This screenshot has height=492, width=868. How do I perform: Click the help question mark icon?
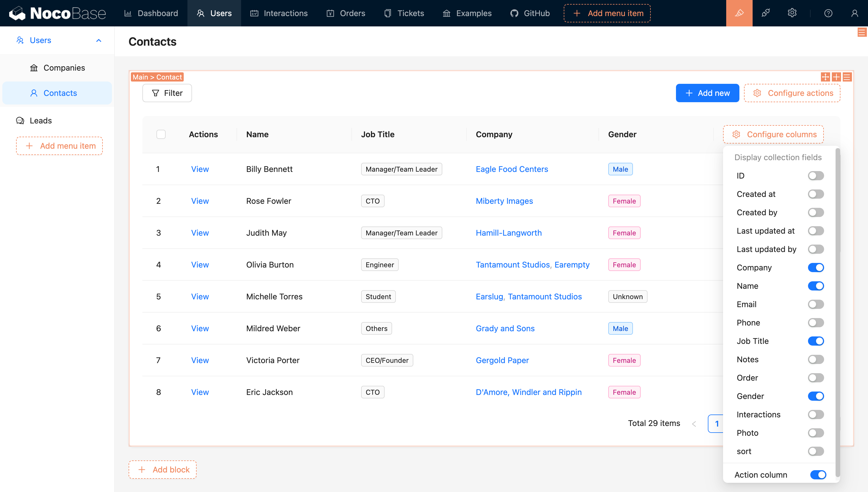pos(829,13)
